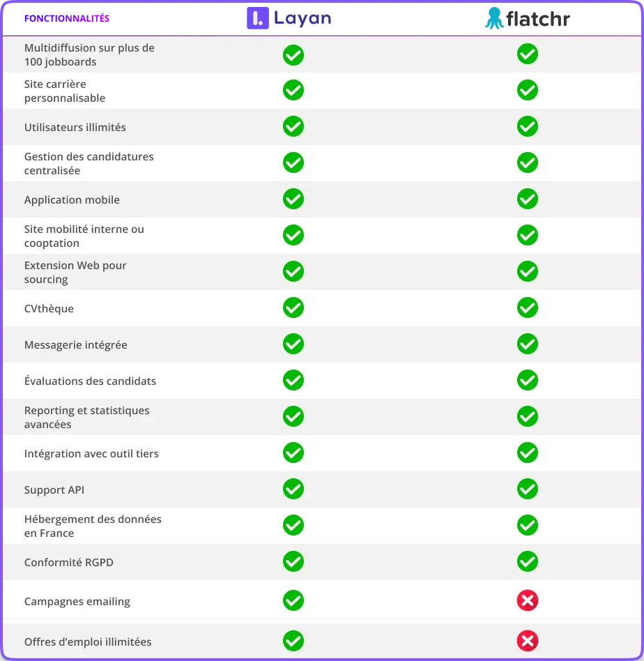Click Flatchr's green check for Conformité RGPD
The height and width of the screenshot is (661, 644).
click(527, 561)
